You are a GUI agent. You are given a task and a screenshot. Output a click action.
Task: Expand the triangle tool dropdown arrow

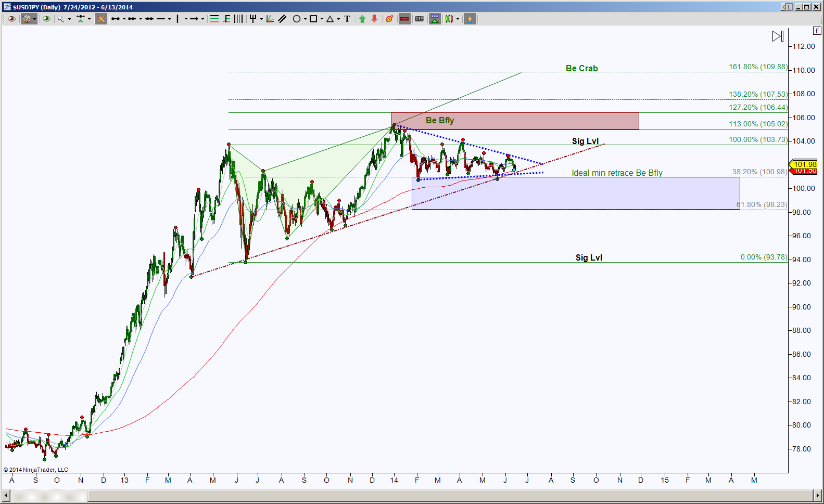(338, 19)
